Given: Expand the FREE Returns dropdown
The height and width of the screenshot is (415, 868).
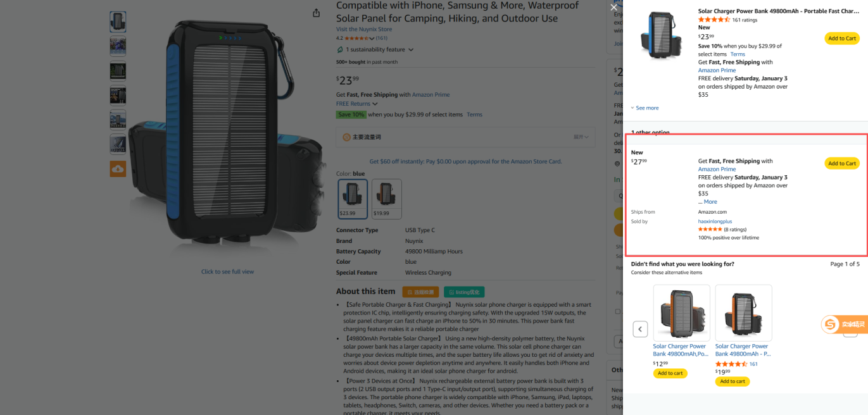Looking at the screenshot, I should [x=375, y=104].
